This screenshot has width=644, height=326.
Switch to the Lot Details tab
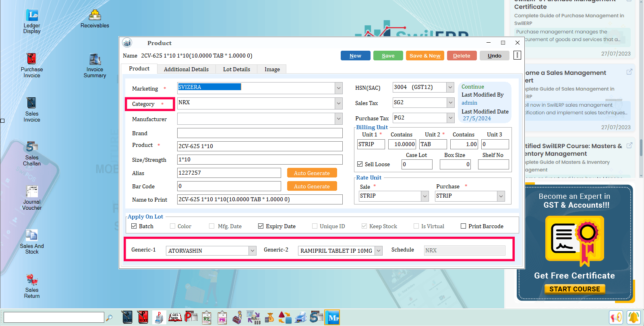point(236,69)
